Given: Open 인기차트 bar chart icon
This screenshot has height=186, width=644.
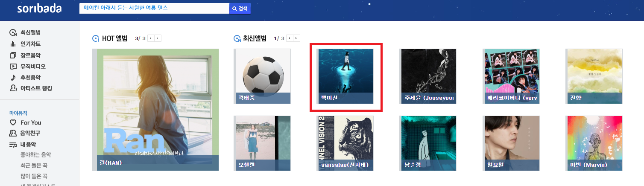Looking at the screenshot, I should coord(13,44).
